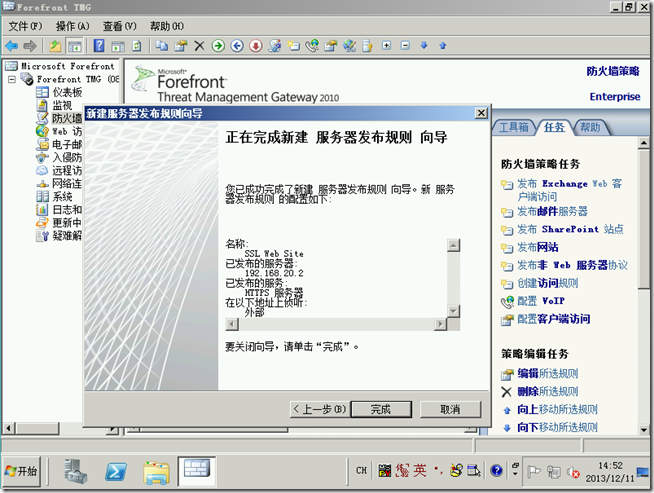Viewport: 654px width, 493px height.
Task: Click the move rule down arrow toolbar icon
Action: click(424, 45)
